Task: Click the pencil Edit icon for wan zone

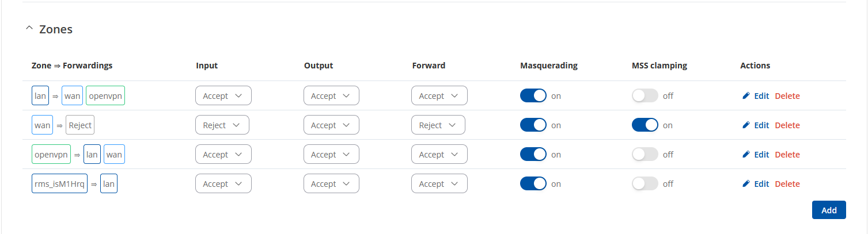Action: [746, 125]
